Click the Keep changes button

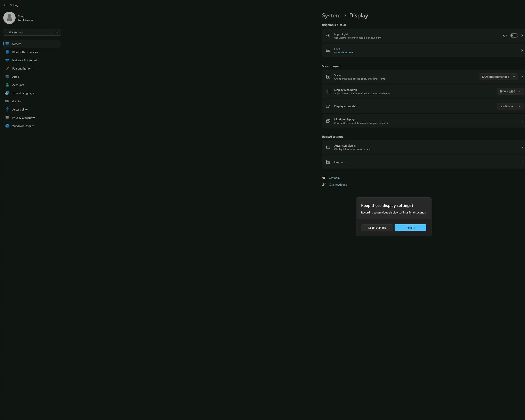[x=377, y=228]
